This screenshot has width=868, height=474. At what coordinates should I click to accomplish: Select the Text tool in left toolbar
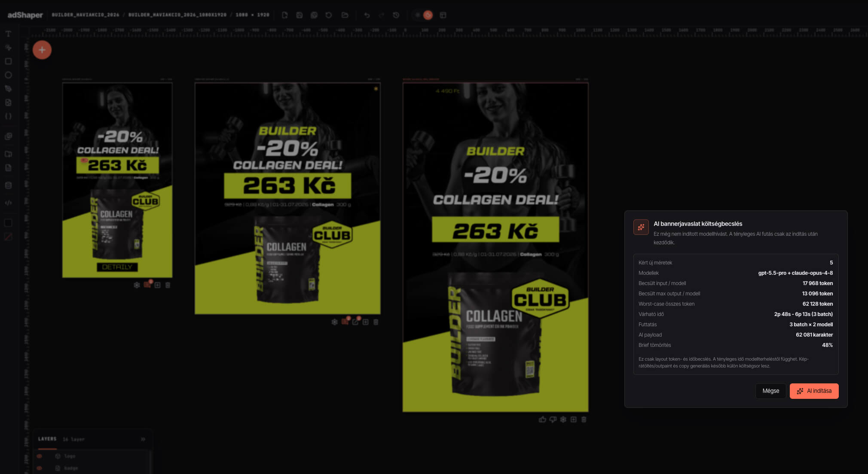8,34
